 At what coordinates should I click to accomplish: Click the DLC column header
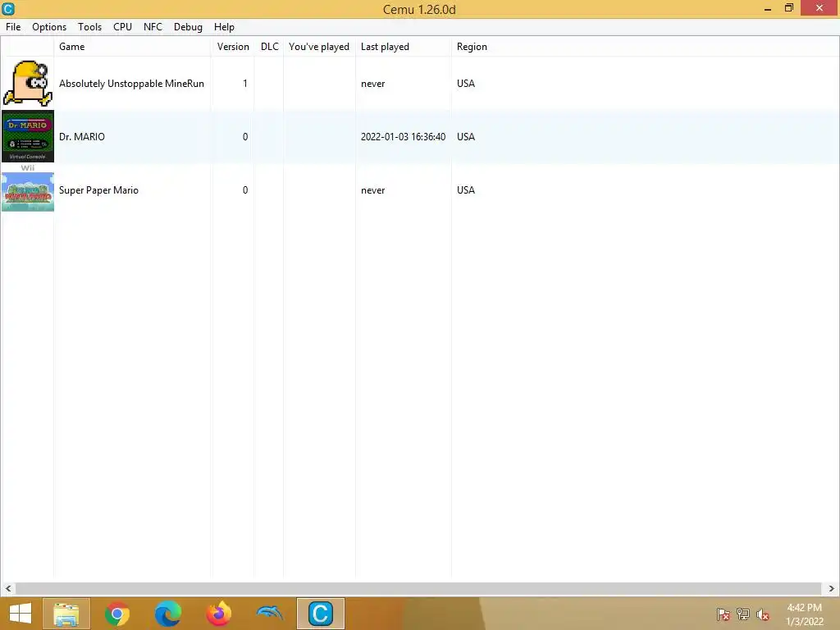tap(269, 47)
